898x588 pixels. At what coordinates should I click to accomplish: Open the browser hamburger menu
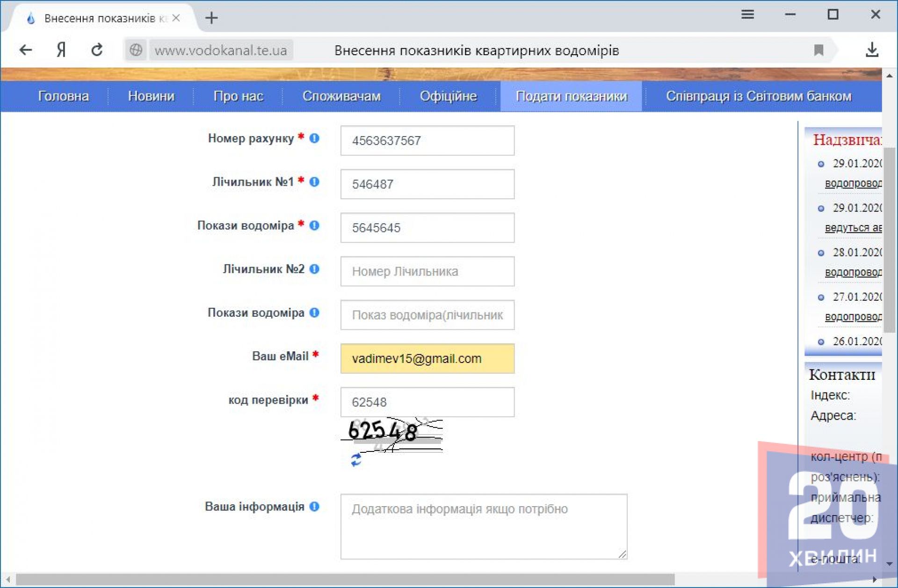pyautogui.click(x=747, y=15)
